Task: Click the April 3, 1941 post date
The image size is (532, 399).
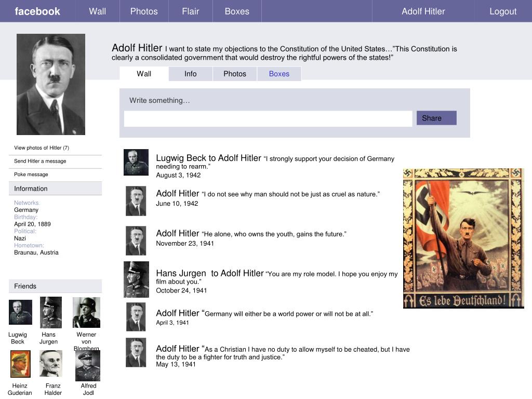Action: (x=172, y=323)
